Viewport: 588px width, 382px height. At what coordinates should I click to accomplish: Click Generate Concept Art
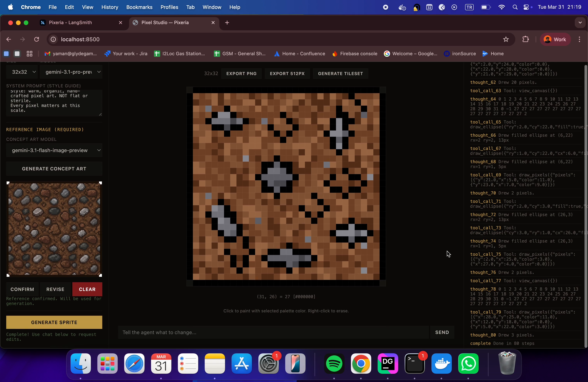[54, 168]
